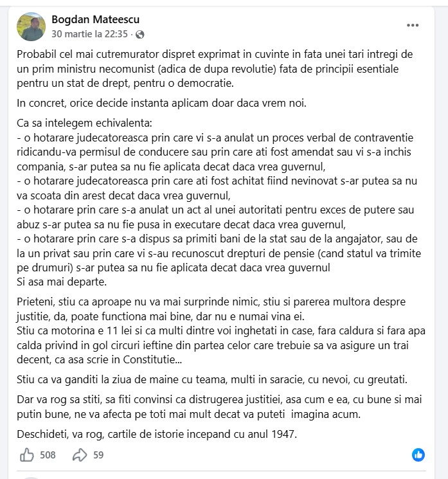Open the '30 martie la 22:35' timestamp

(x=90, y=34)
